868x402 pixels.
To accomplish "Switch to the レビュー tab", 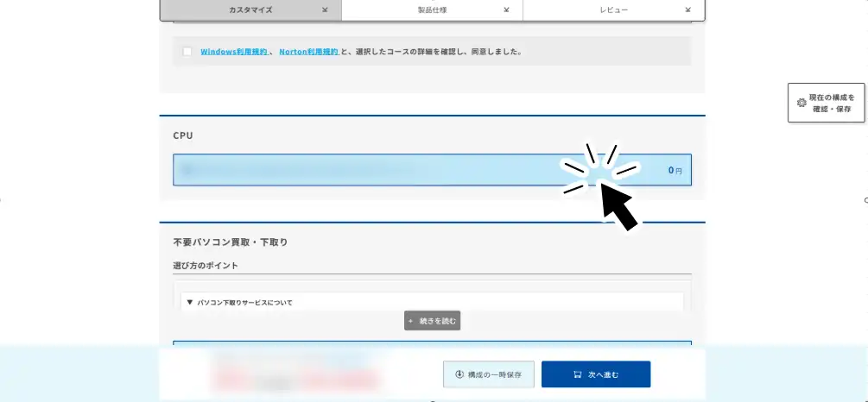I will click(x=613, y=10).
